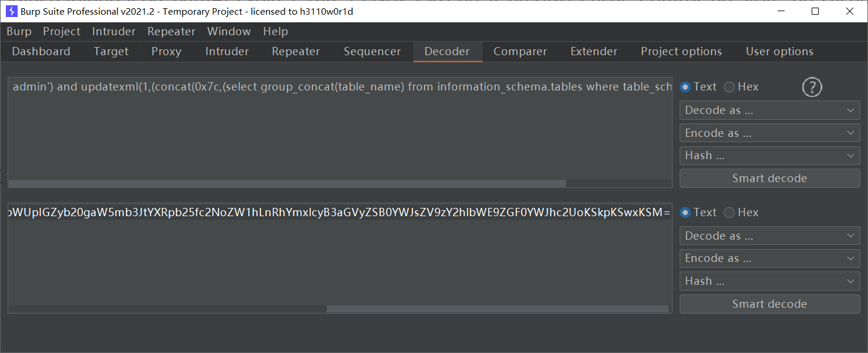Click horizontal scrollbar of the first decoder panel
Screen dimensions: 868x353
tap(287, 184)
